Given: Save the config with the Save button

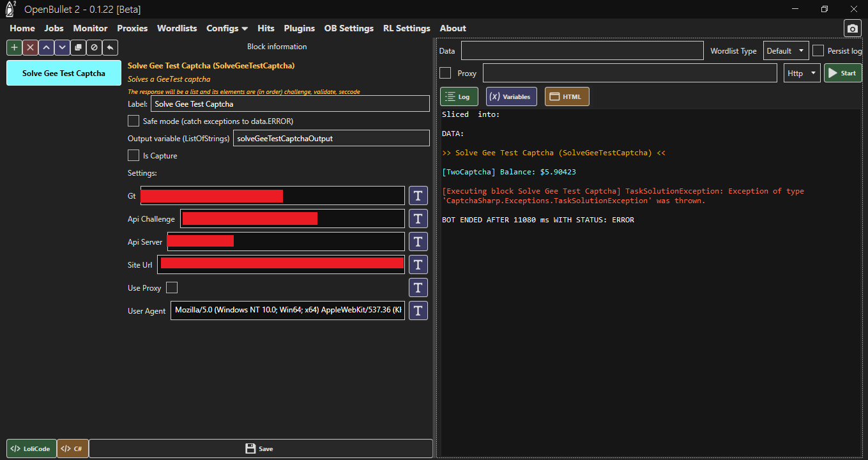Looking at the screenshot, I should 259,448.
